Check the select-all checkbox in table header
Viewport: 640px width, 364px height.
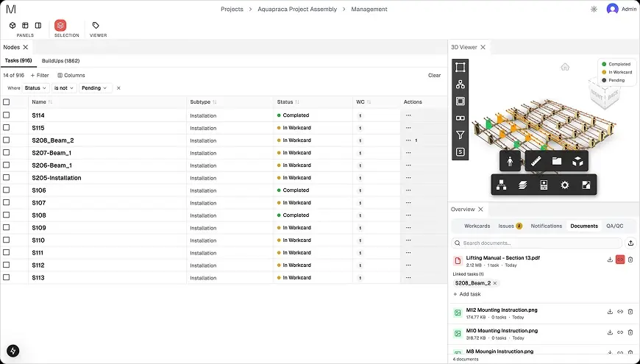pyautogui.click(x=6, y=102)
